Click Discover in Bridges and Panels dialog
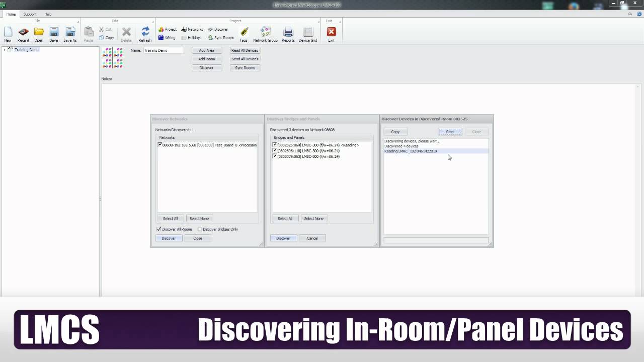Viewport: 644px width, 362px height. (283, 238)
